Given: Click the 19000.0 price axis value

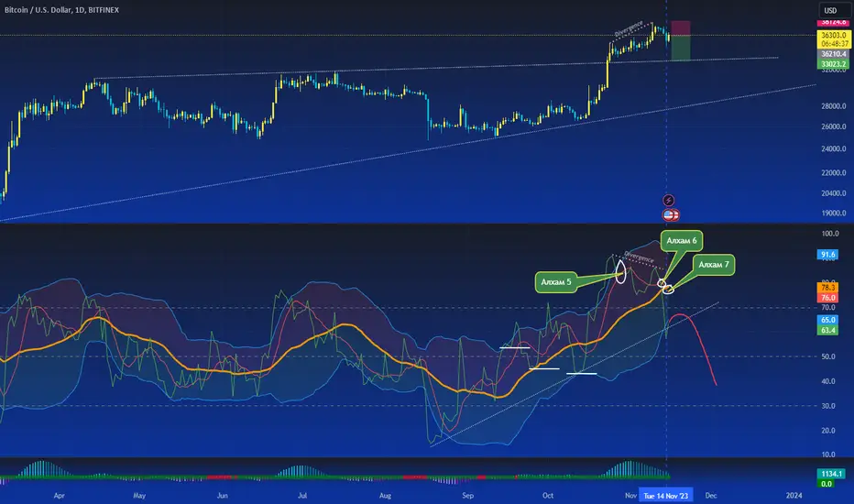Looking at the screenshot, I should [x=833, y=213].
